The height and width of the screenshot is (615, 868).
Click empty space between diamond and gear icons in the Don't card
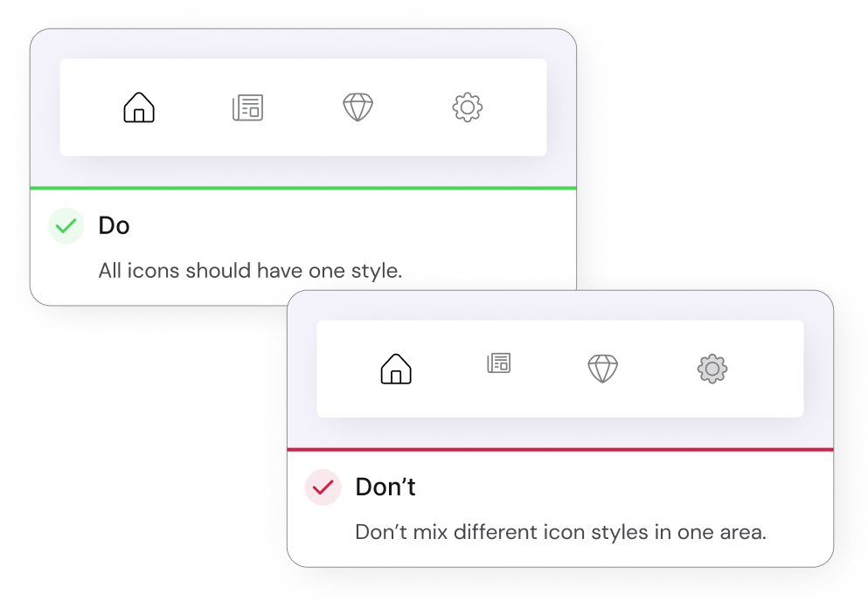click(x=657, y=369)
